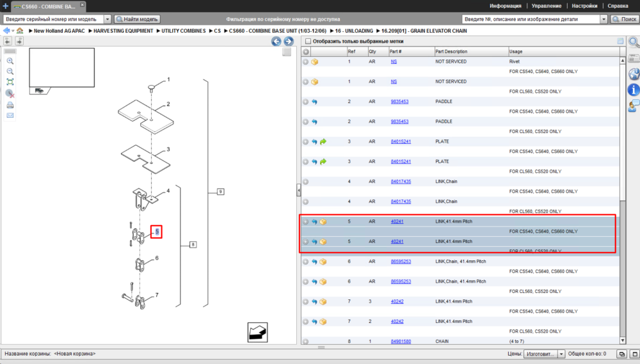Image resolution: width=640 pixels, height=364 pixels.
Task: Toggle add button on 40242 qty 3 row
Action: point(306,301)
